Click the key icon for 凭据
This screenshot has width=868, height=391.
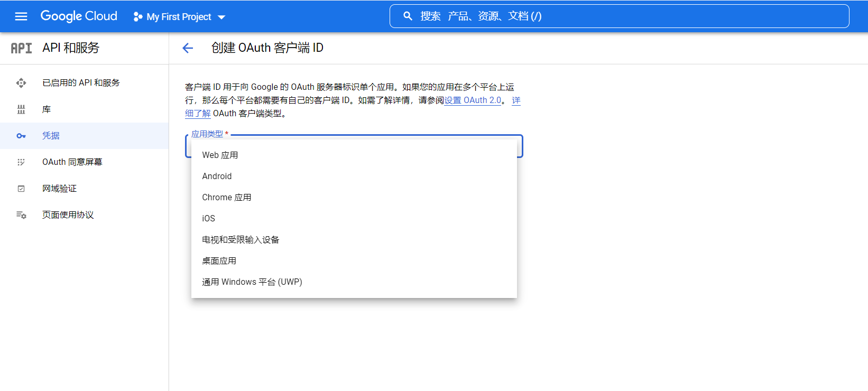pos(21,136)
